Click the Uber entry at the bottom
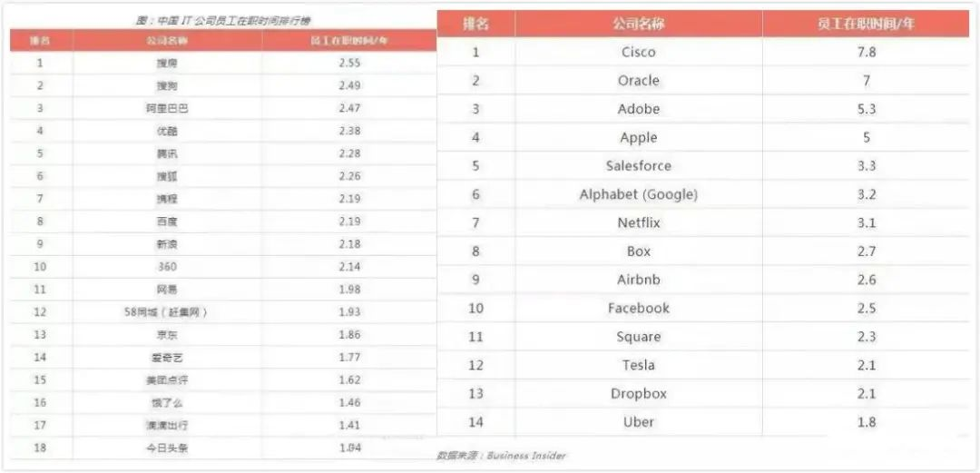This screenshot has height=473, width=980. [x=638, y=421]
